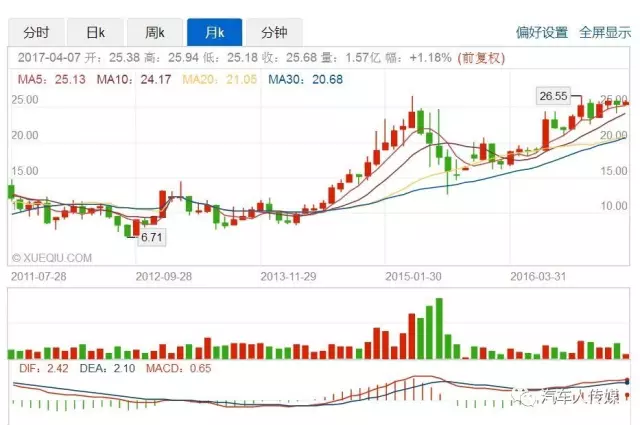Click the 全屏显示 fullscreen link
The image size is (640, 425).
605,32
